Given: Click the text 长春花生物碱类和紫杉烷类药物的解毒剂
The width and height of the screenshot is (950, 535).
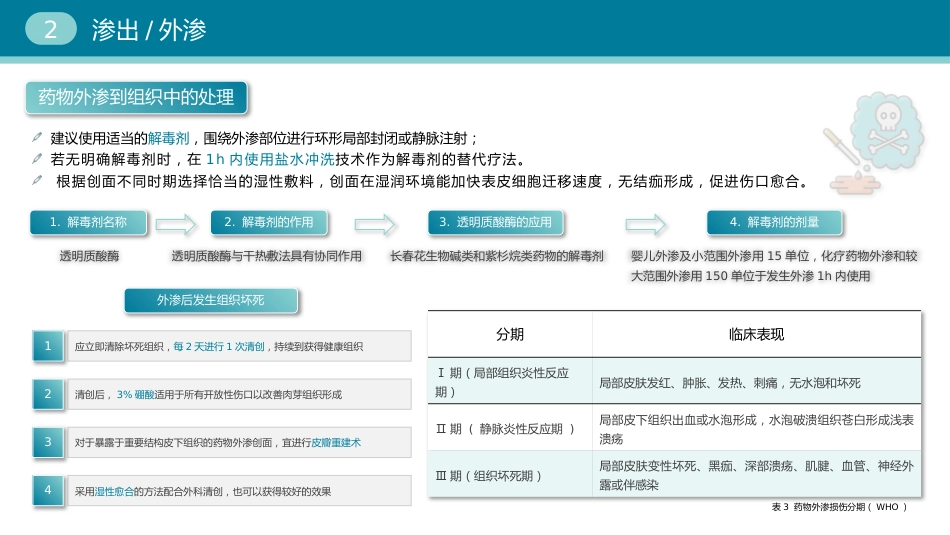Looking at the screenshot, I should coord(497,256).
